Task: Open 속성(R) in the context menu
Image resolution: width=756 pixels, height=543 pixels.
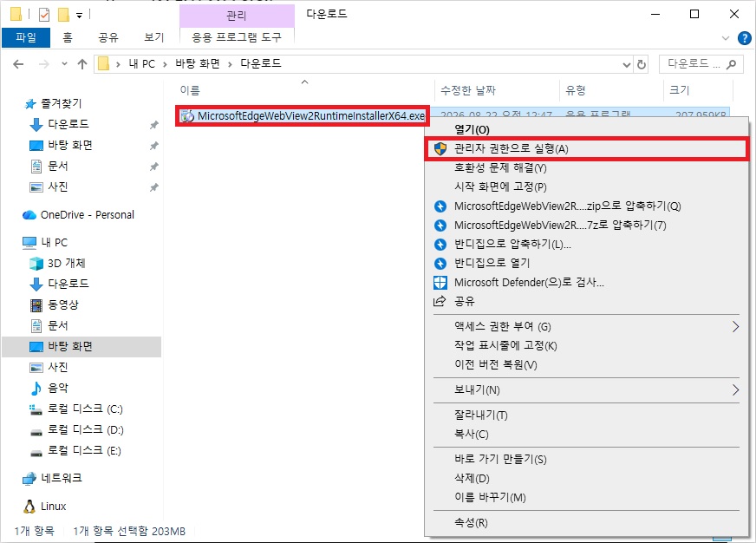Action: [x=586, y=523]
